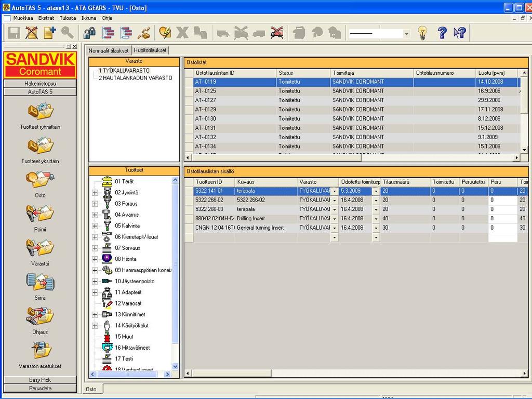The image size is (532, 399).
Task: Open the Ohje menu
Action: pos(107,18)
